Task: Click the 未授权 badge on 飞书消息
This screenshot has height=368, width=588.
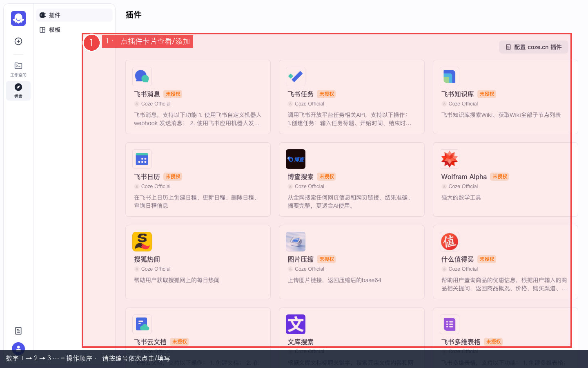Action: 173,94
